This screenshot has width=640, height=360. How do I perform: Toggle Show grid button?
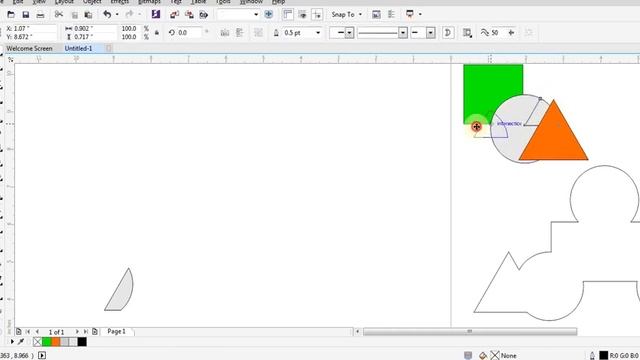302,14
